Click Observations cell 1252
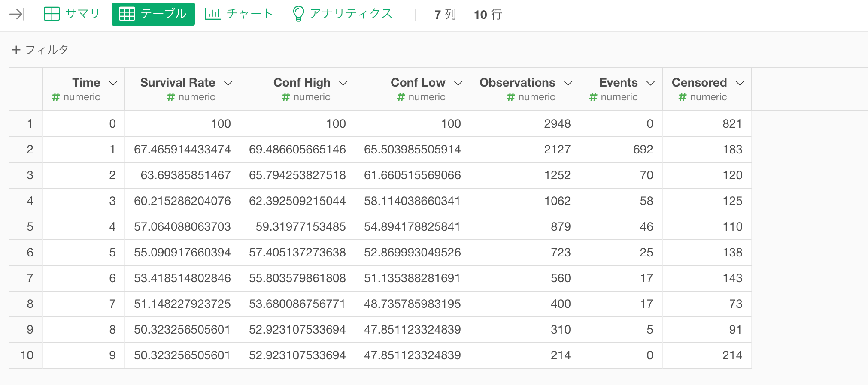 [x=525, y=175]
